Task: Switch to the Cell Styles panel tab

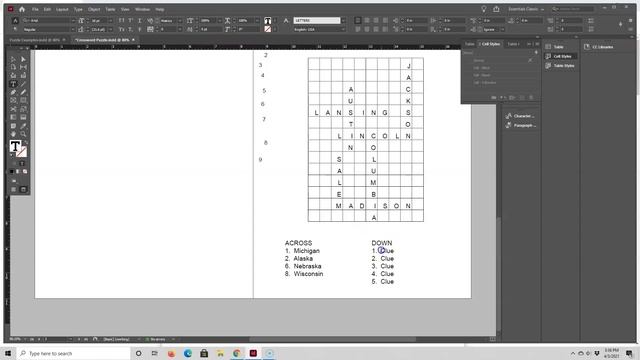Action: click(x=491, y=44)
